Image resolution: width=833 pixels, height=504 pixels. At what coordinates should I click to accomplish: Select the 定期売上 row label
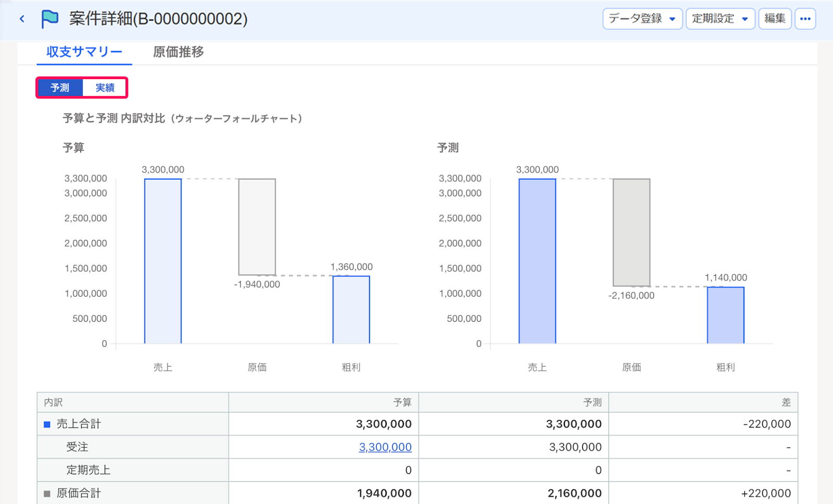pos(89,470)
